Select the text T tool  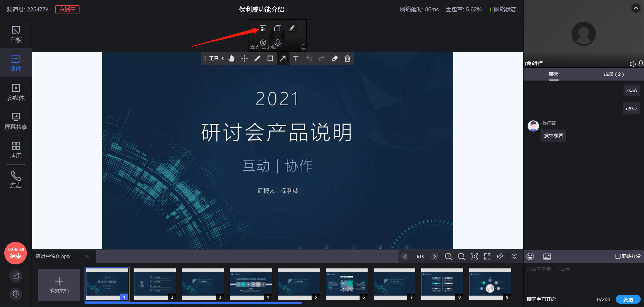click(296, 58)
